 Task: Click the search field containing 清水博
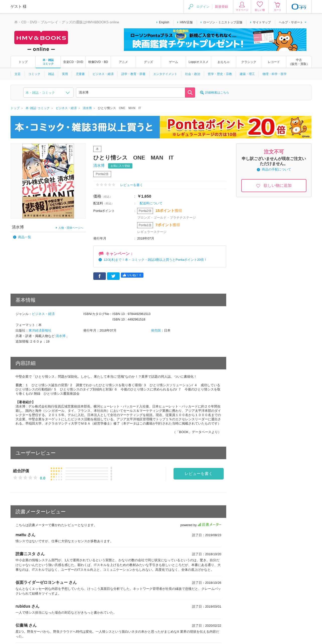130,93
